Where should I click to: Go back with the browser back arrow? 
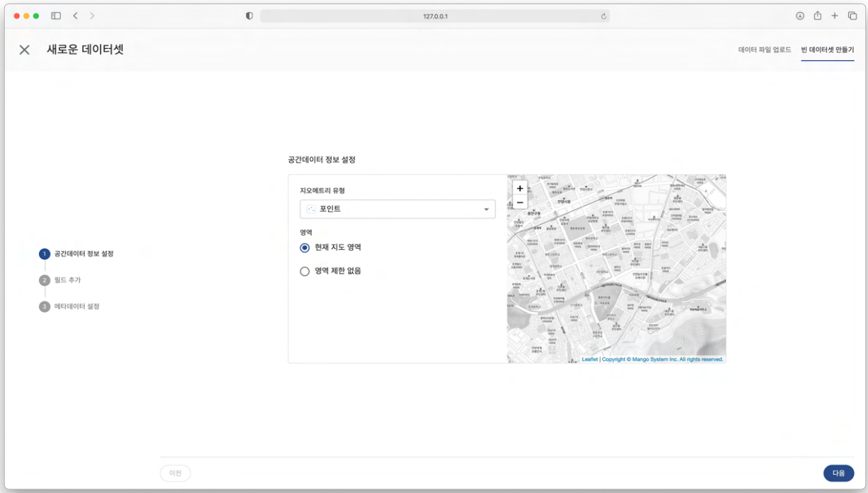click(x=76, y=16)
